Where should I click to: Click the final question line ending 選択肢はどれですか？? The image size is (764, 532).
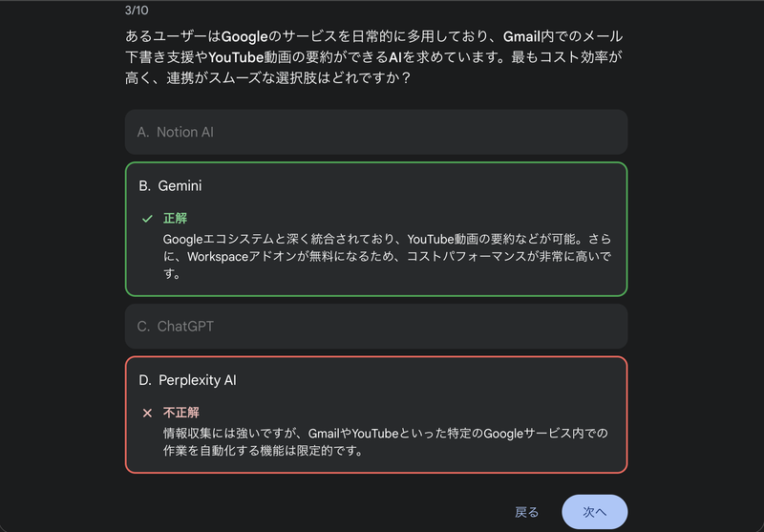[x=268, y=78]
